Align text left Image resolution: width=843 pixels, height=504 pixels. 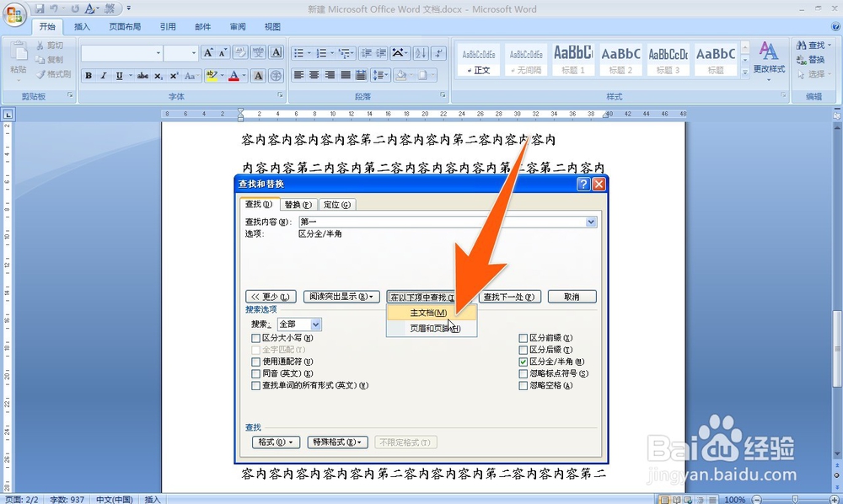click(298, 75)
